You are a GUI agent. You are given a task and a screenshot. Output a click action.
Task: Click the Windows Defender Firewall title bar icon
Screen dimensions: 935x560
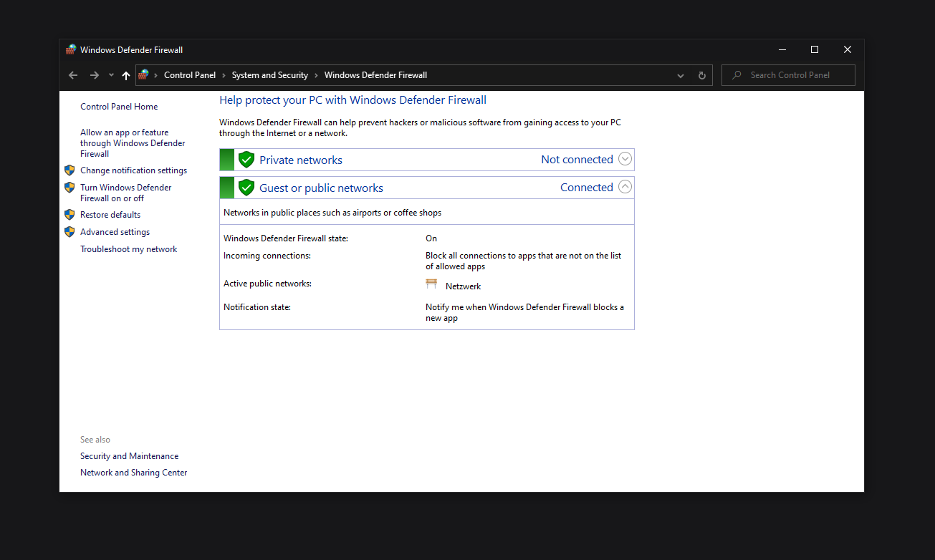(x=71, y=49)
